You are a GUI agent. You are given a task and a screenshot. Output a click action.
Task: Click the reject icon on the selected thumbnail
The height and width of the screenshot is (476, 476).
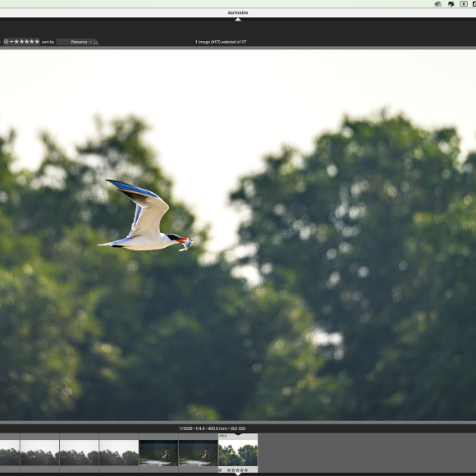coord(220,470)
